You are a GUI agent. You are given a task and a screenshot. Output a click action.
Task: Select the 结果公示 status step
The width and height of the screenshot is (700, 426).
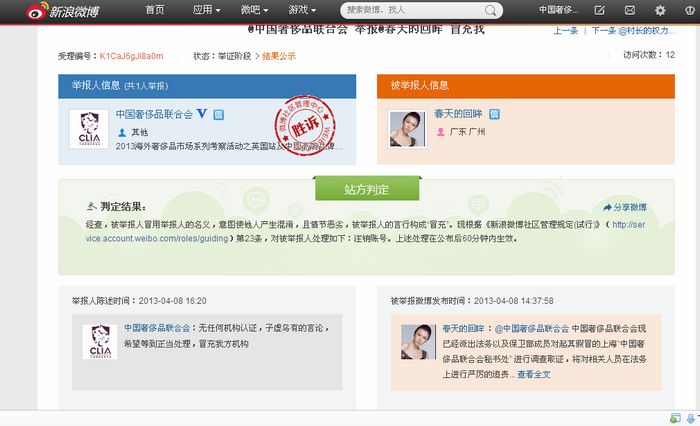[279, 56]
